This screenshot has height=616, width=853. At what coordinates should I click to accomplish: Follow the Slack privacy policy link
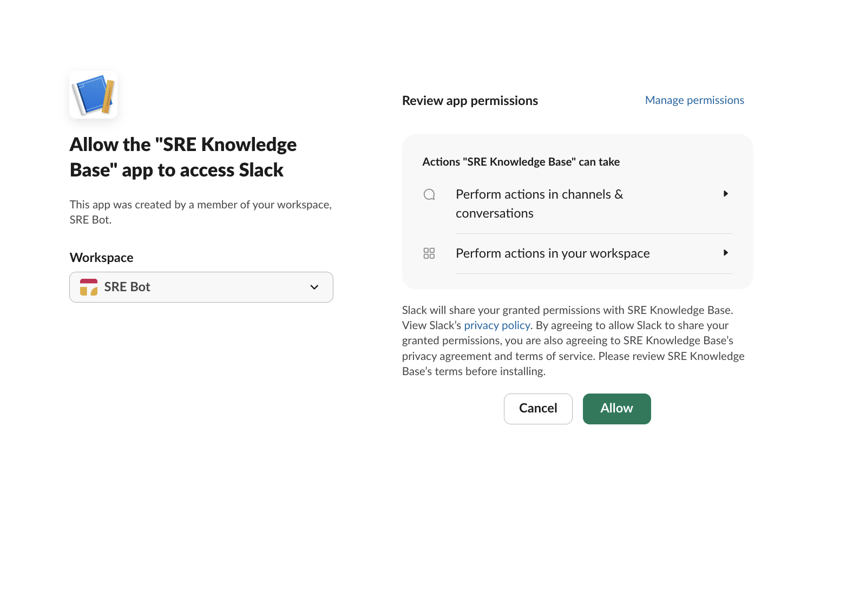tap(497, 325)
